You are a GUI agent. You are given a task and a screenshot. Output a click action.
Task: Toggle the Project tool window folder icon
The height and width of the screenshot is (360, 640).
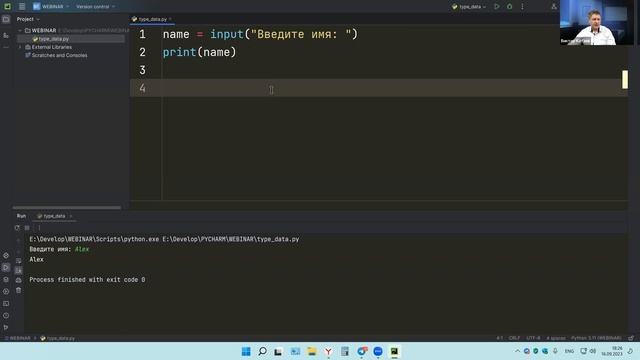pos(6,19)
